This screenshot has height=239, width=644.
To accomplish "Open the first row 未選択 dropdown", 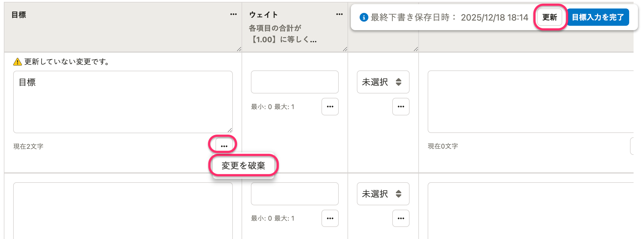I will [x=383, y=82].
